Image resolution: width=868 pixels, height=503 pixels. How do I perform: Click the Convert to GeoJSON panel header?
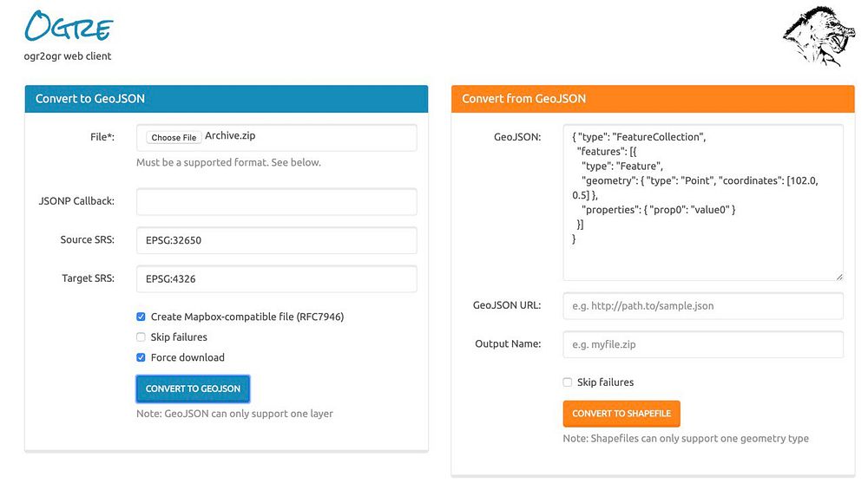point(226,99)
